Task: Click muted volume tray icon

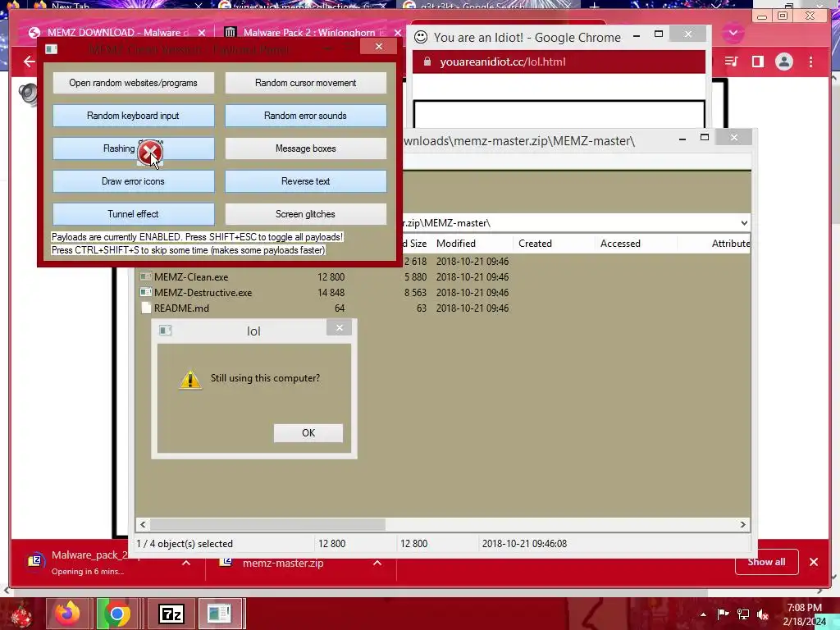Action: (763, 614)
